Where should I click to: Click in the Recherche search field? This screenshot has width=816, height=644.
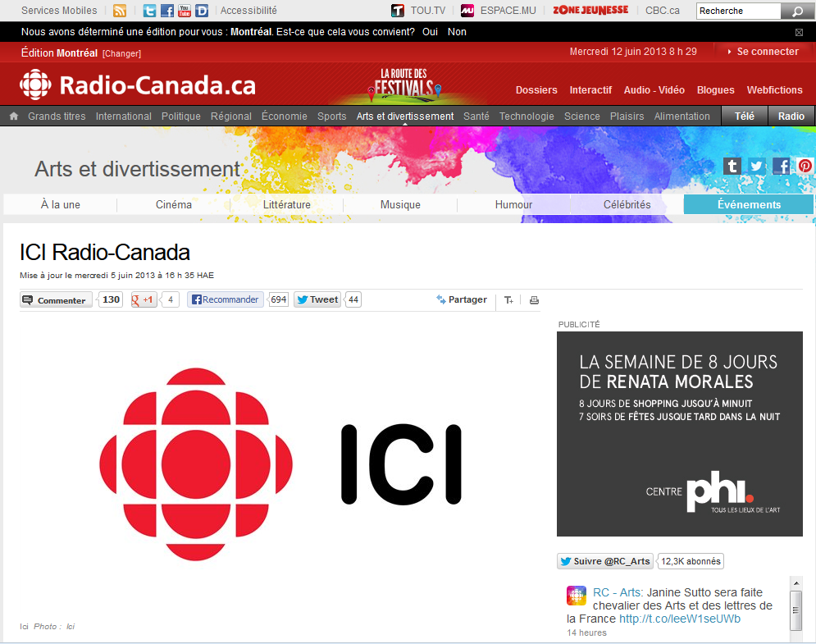[x=738, y=11]
